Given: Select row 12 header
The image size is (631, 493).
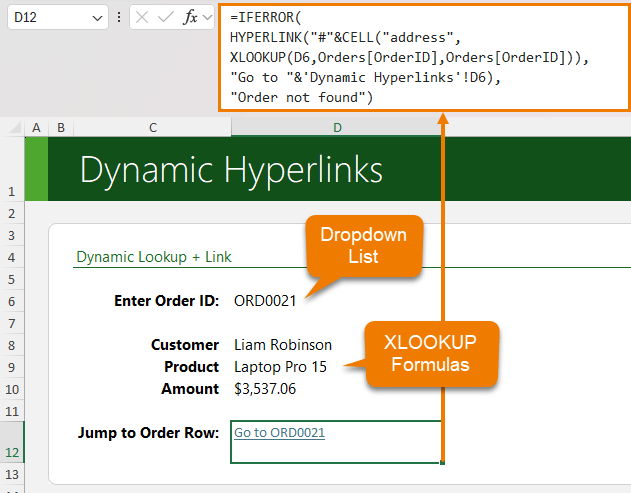Looking at the screenshot, I should pos(12,443).
